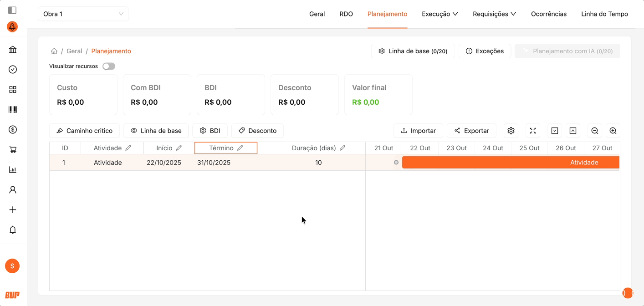Click the notification bell in sidebar

point(13,230)
